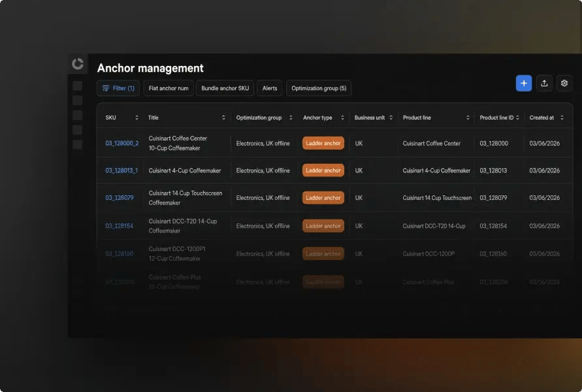582x392 pixels.
Task: Click the app logo in the sidebar
Action: [78, 63]
